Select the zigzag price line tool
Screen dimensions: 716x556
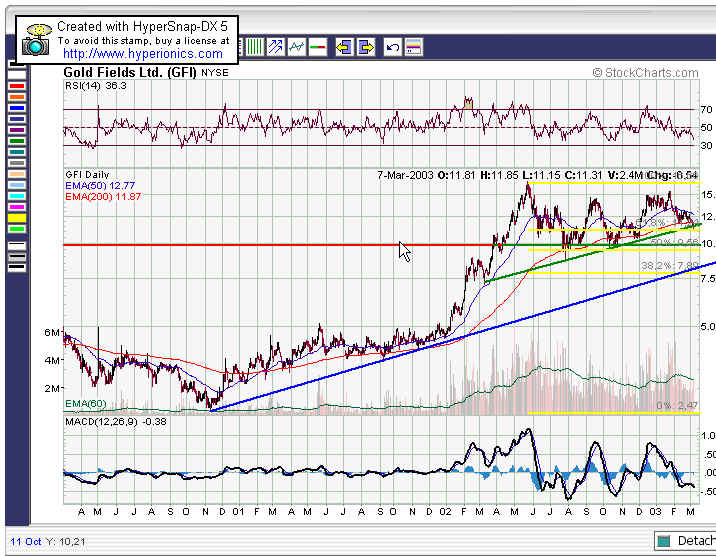click(x=296, y=47)
